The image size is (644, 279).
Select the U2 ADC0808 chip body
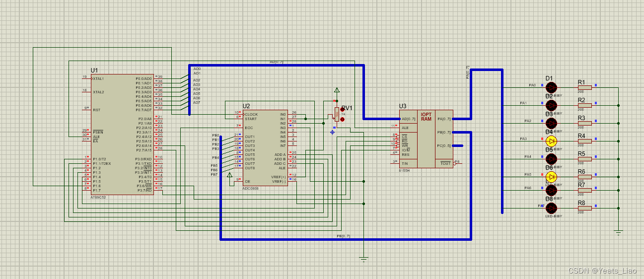point(265,147)
